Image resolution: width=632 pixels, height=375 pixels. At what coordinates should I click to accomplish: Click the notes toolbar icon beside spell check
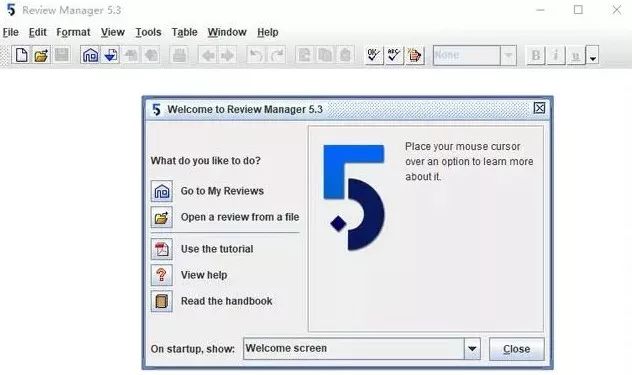pos(414,55)
